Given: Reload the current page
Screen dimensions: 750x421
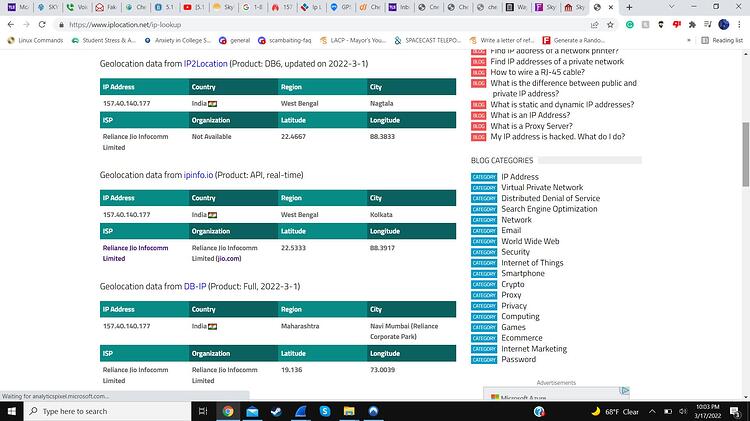Looking at the screenshot, I should [42, 24].
